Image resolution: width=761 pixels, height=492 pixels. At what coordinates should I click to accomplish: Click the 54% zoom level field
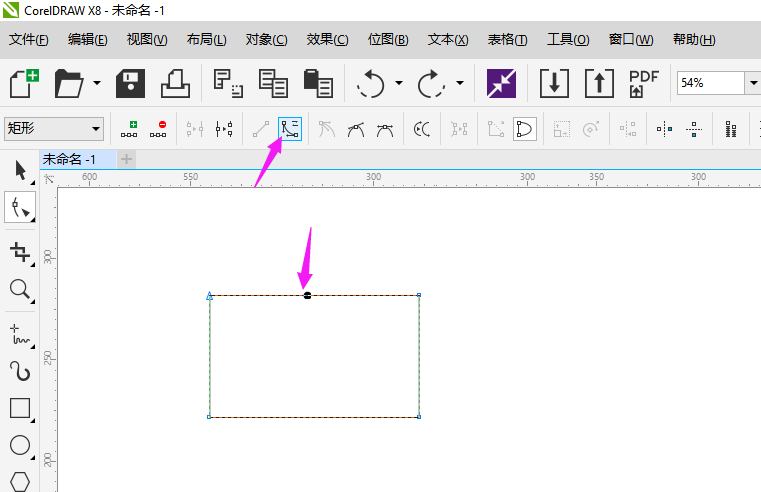(711, 83)
